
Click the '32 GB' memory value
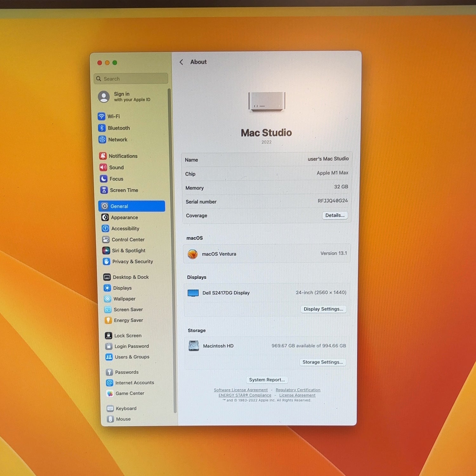pyautogui.click(x=341, y=187)
